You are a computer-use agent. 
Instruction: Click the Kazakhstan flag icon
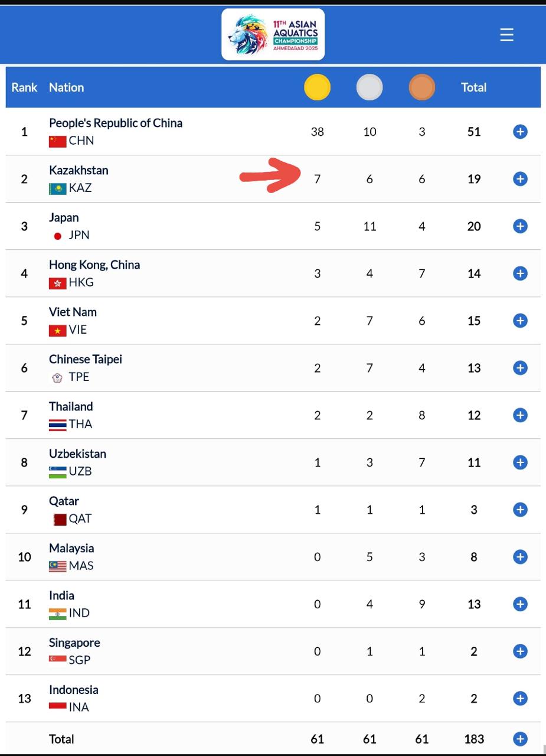tap(57, 188)
